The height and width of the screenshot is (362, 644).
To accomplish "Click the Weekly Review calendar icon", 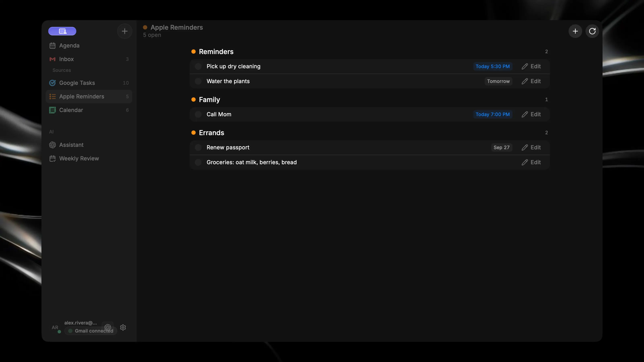I will (x=52, y=158).
